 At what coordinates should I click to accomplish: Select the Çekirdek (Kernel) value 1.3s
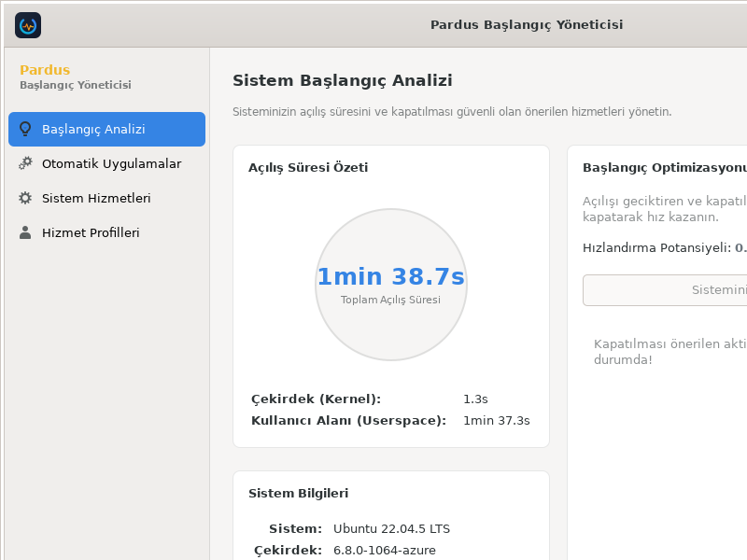475,399
